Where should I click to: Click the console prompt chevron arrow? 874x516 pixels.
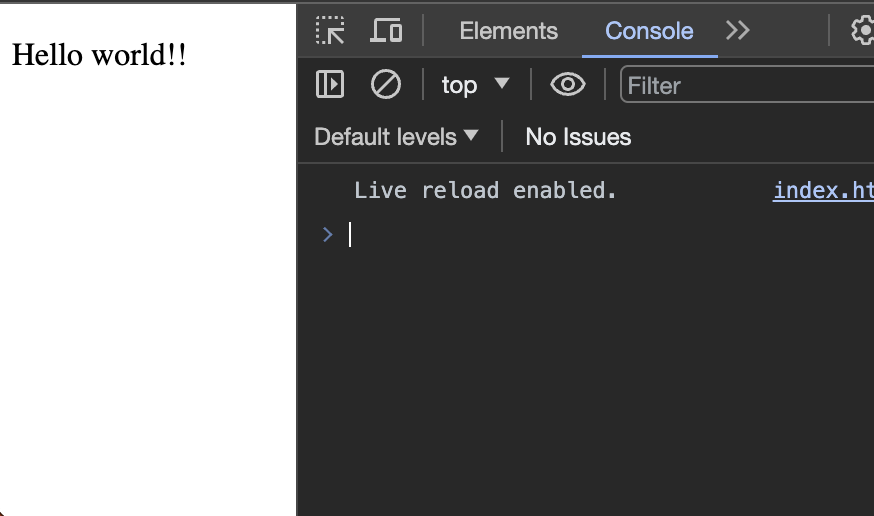tap(327, 234)
